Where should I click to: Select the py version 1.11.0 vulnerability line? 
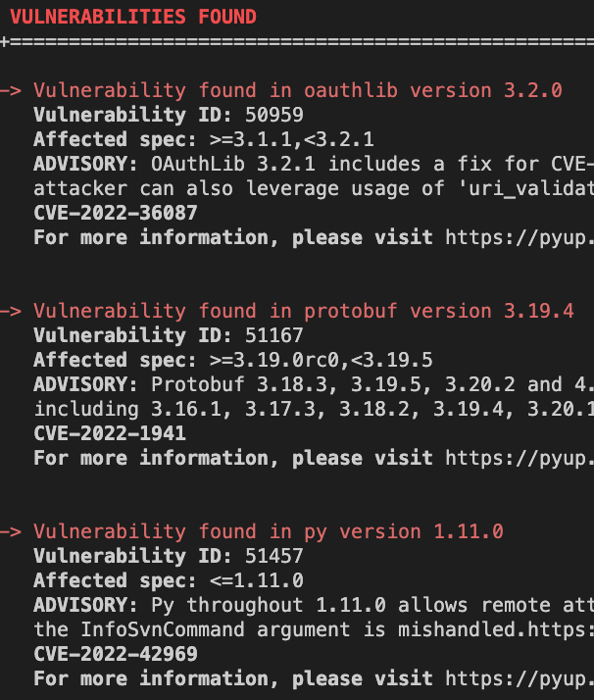click(x=269, y=531)
